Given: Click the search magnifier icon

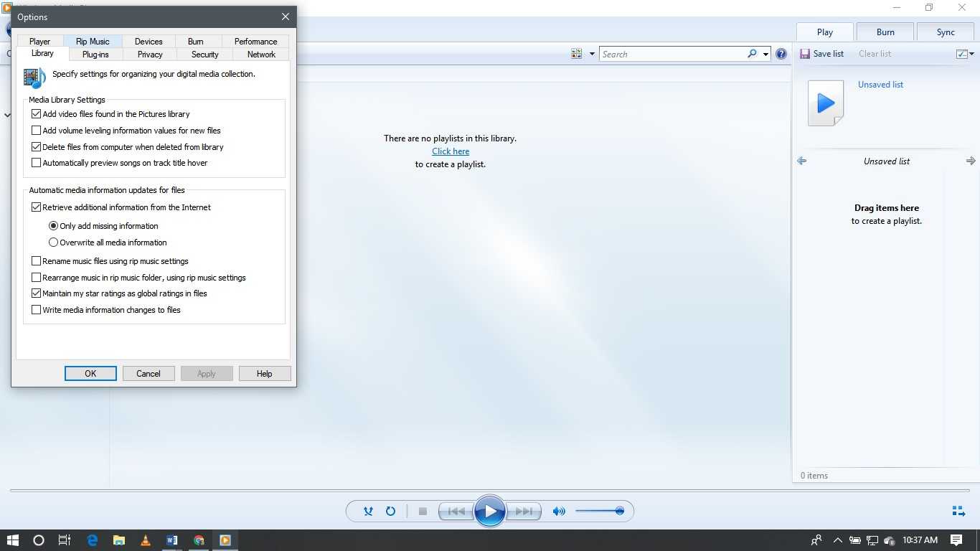Looking at the screenshot, I should coord(752,54).
